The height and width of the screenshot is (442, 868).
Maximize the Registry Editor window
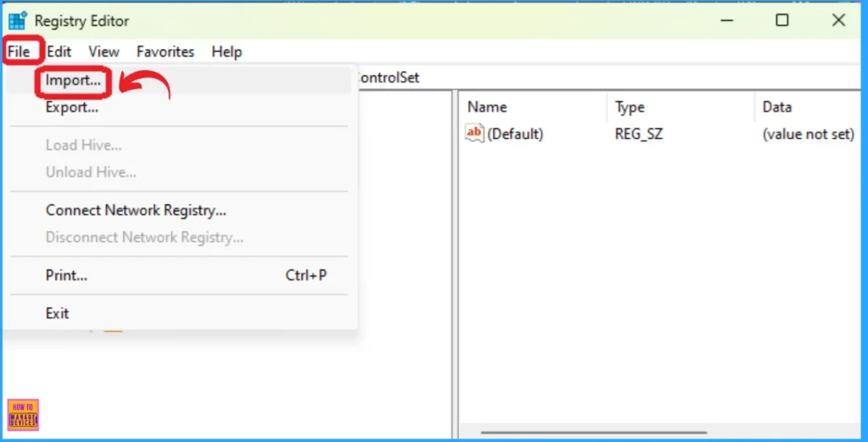(782, 21)
